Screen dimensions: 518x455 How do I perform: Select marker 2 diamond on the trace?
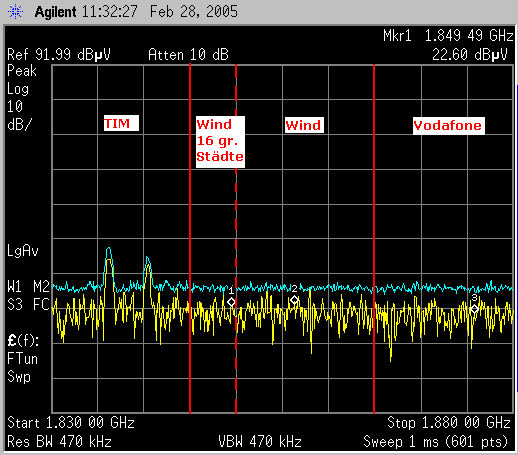pyautogui.click(x=294, y=300)
